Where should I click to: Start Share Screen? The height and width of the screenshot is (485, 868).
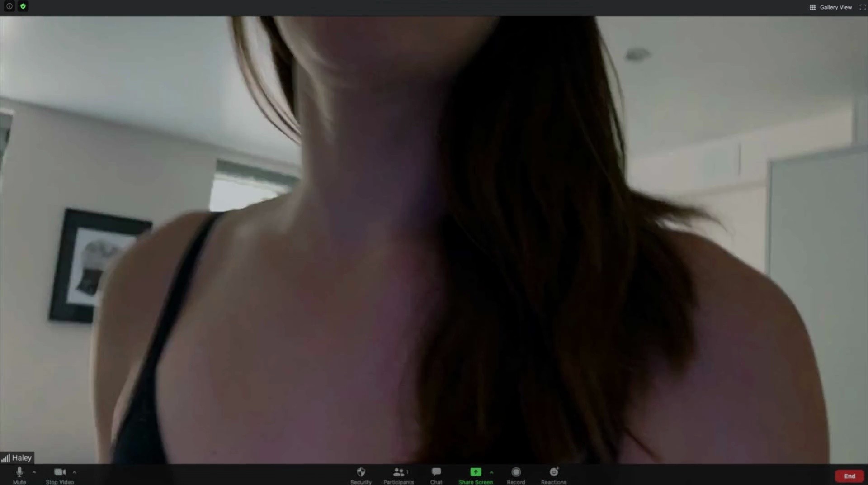click(x=476, y=475)
